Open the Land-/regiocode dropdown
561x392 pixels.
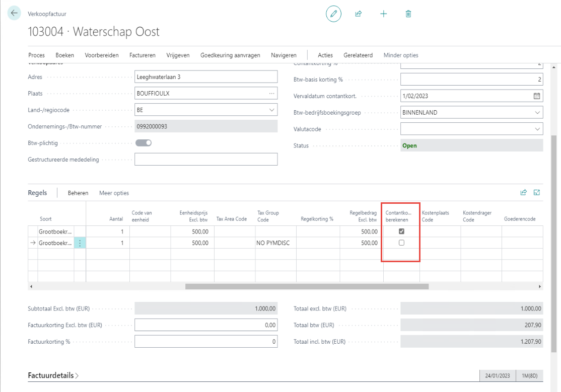pos(272,110)
